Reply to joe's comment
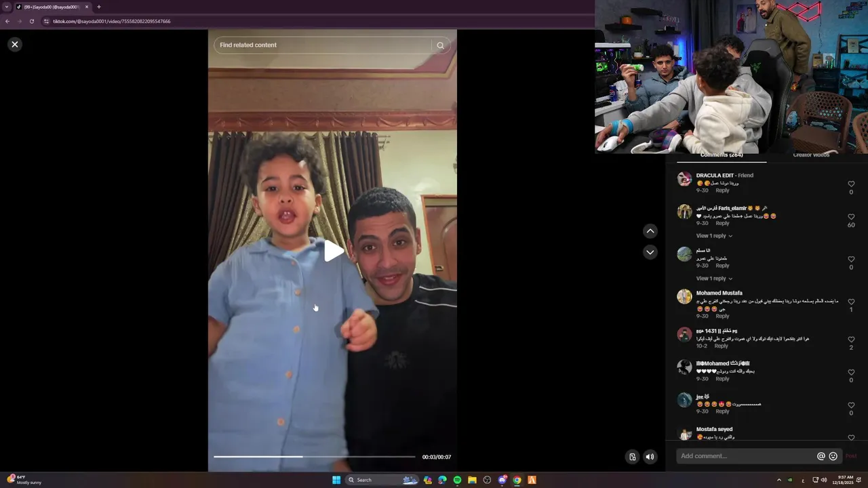The image size is (868, 488). [x=722, y=411]
